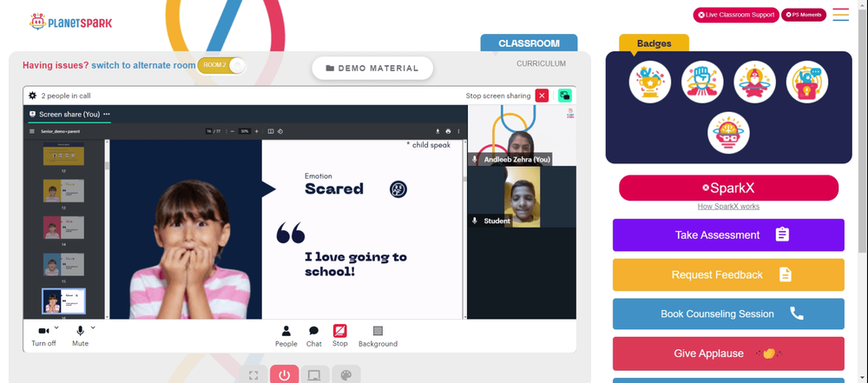Select PDF page thumbnail 15
Viewport: 868px width, 383px height.
pos(63,264)
